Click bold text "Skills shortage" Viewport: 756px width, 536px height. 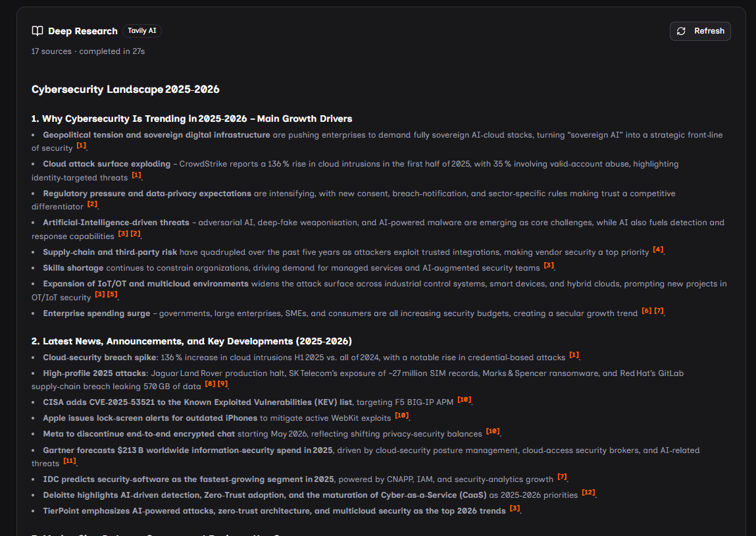(x=73, y=268)
